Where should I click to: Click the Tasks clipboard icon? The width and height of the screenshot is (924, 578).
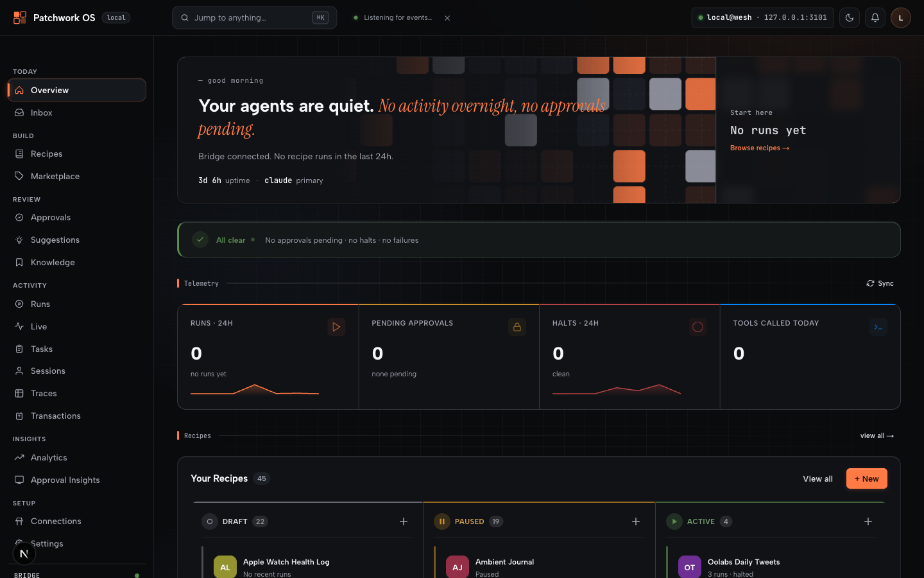click(x=19, y=349)
